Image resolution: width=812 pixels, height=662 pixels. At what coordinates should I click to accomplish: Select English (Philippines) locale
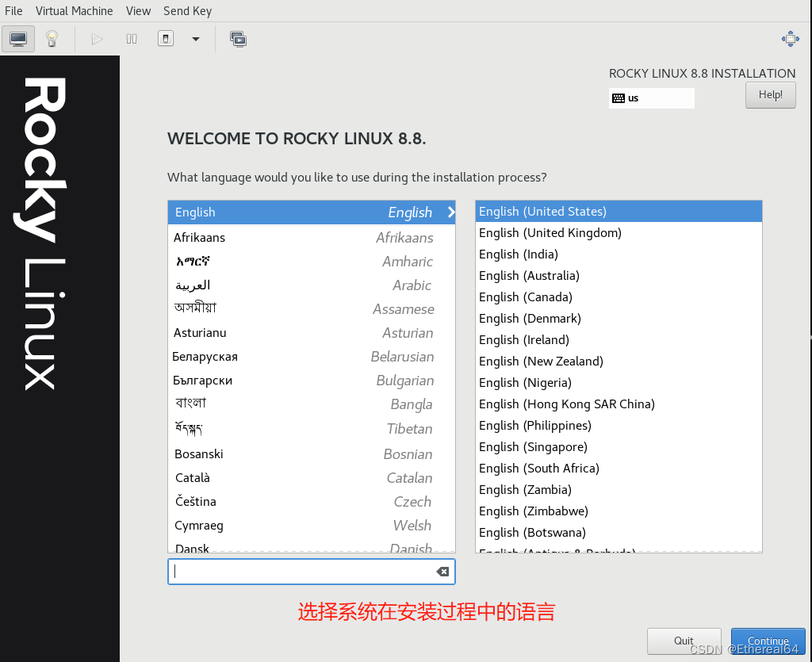click(619, 426)
